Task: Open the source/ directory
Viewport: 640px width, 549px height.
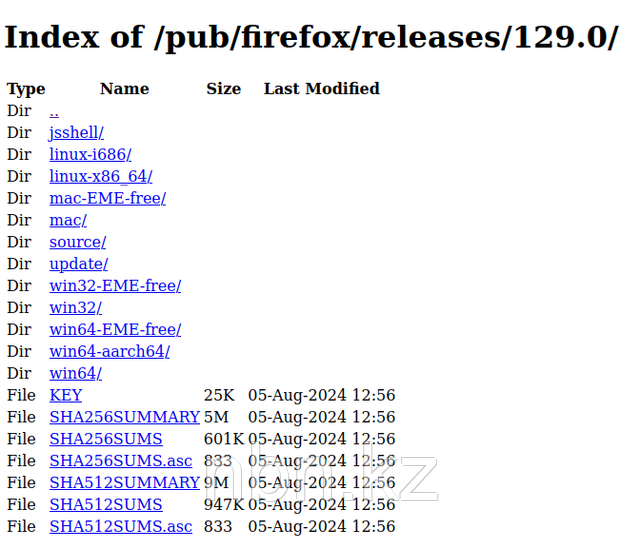Action: point(78,242)
